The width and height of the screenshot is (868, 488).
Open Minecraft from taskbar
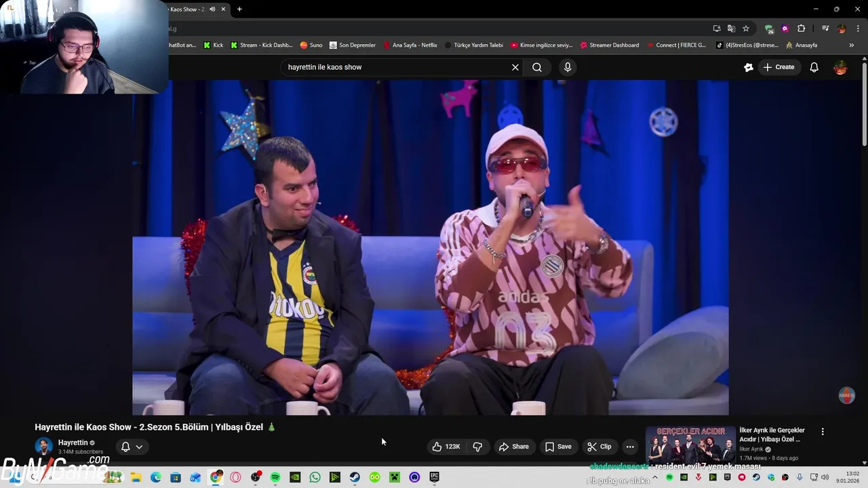[395, 477]
